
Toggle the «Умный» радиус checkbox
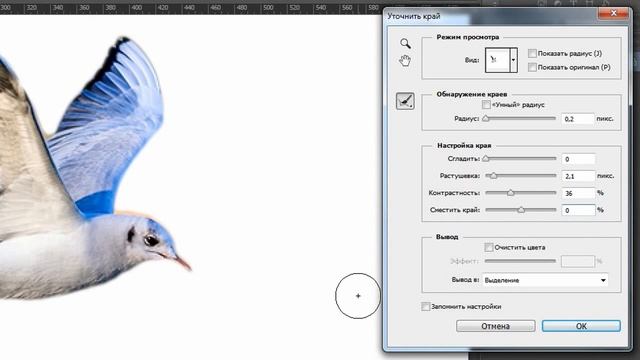pyautogui.click(x=486, y=105)
